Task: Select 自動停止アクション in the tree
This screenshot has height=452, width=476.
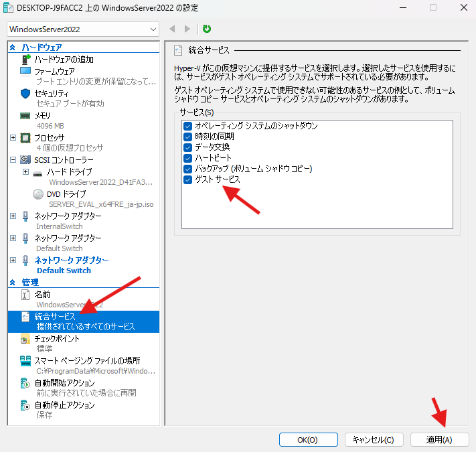Action: 64,405
